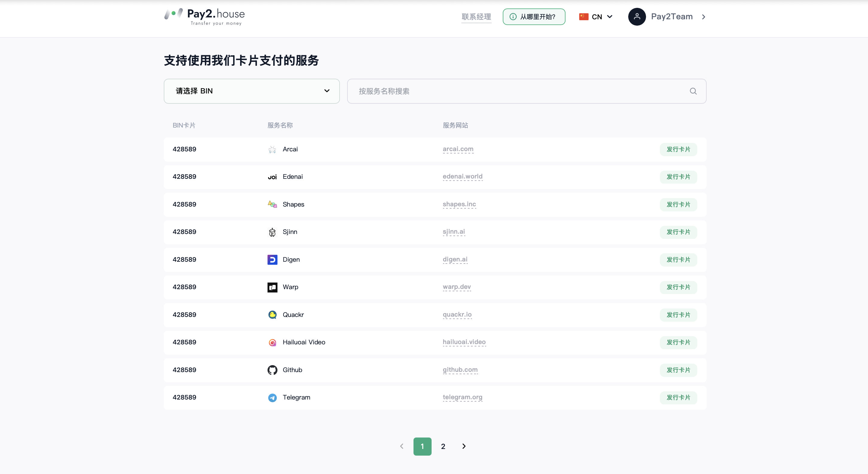Click the Warp service icon
868x474 pixels.
click(272, 287)
